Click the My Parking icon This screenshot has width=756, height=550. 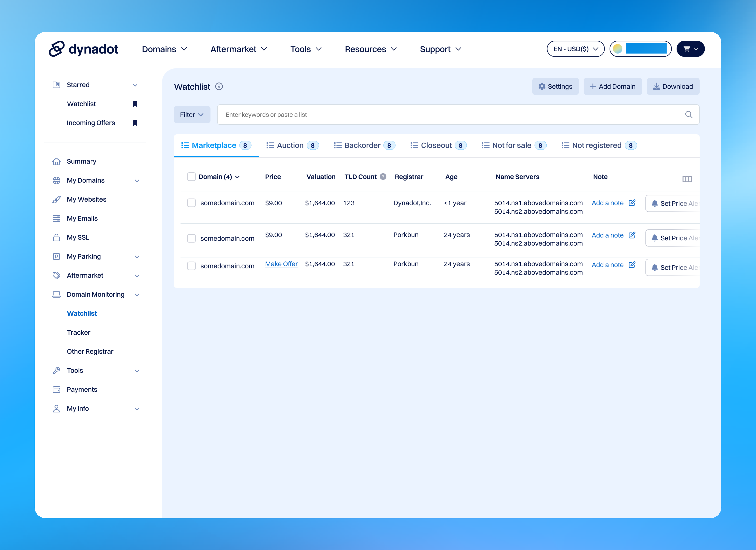pyautogui.click(x=56, y=256)
